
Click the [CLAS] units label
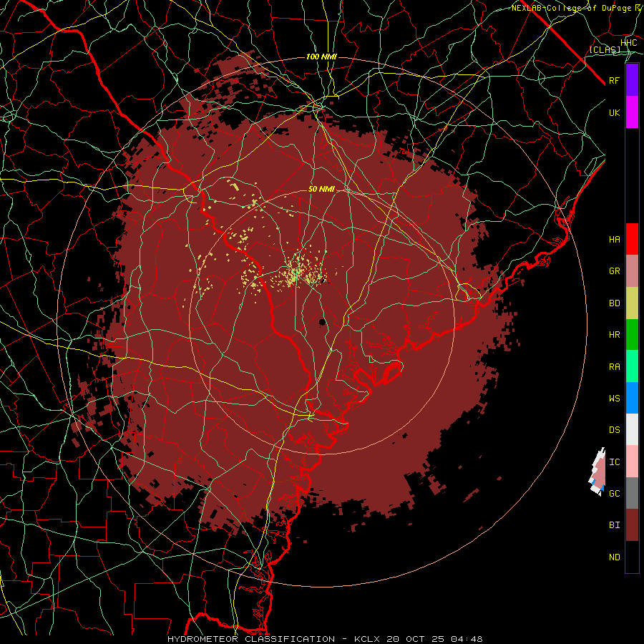click(605, 49)
